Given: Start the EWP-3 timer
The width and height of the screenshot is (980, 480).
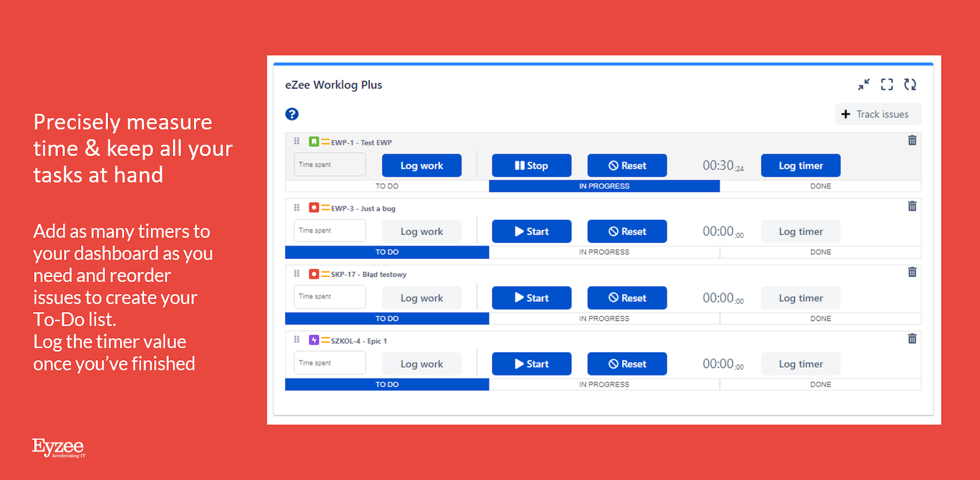Looking at the screenshot, I should pyautogui.click(x=531, y=231).
